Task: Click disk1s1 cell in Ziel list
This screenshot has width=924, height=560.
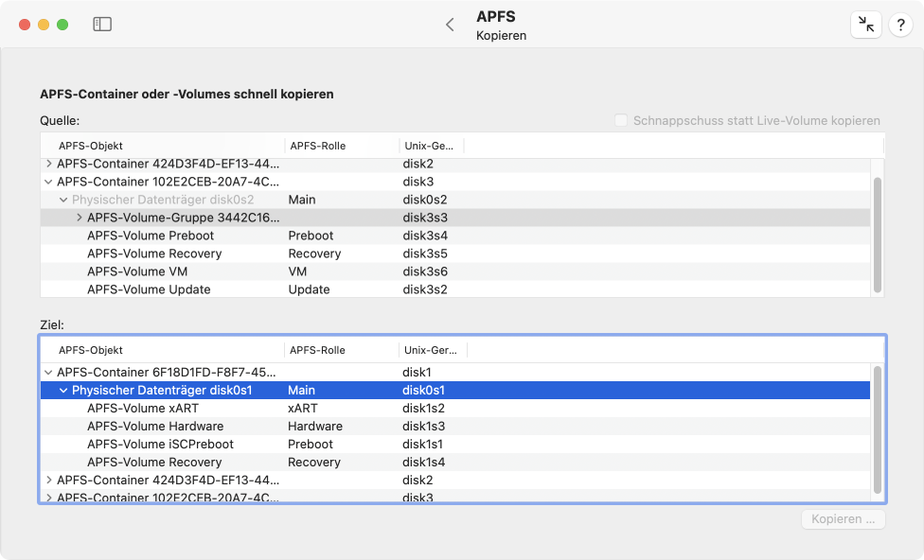Action: coord(422,445)
